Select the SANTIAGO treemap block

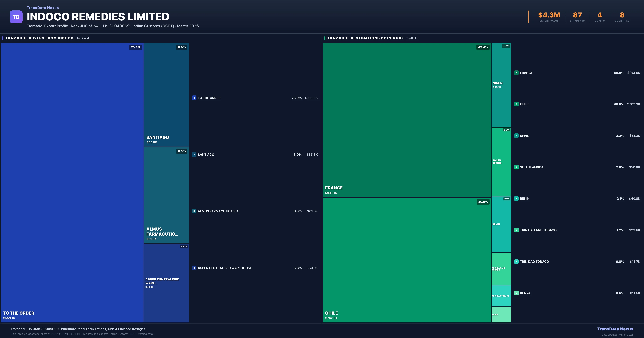pos(166,95)
